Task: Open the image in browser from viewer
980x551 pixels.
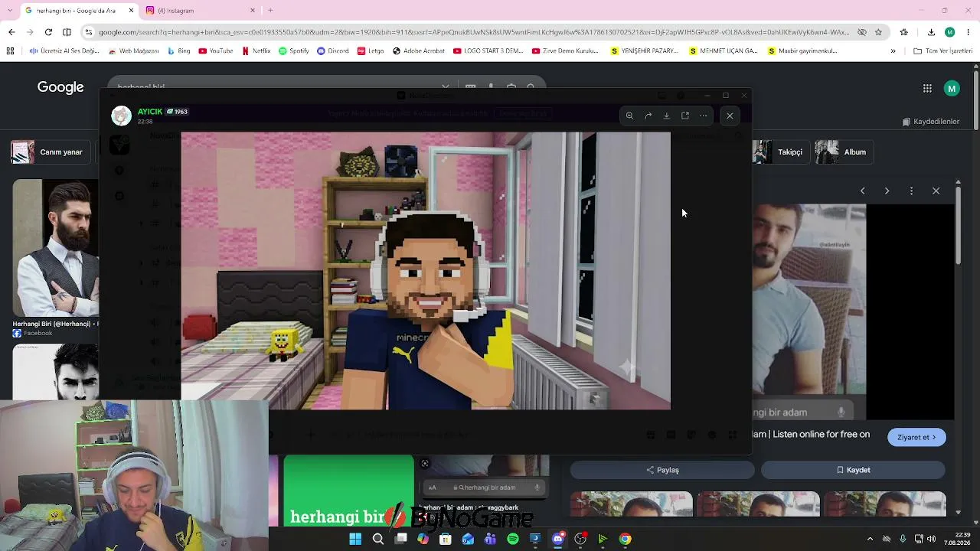Action: point(685,116)
